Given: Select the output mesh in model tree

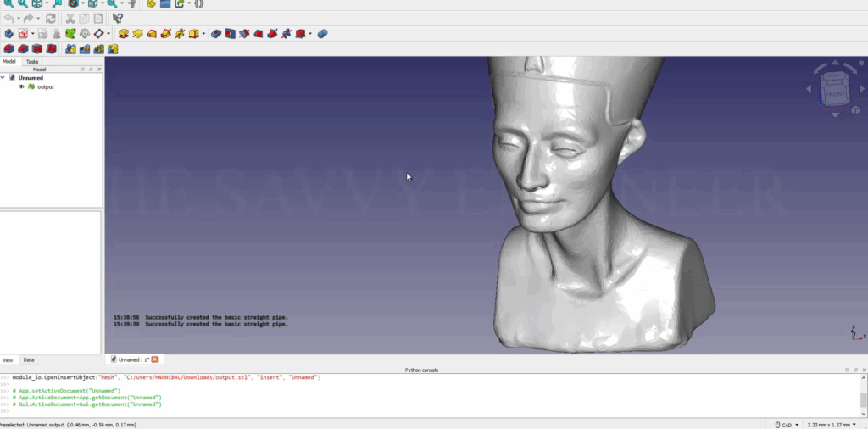Looking at the screenshot, I should tap(45, 86).
